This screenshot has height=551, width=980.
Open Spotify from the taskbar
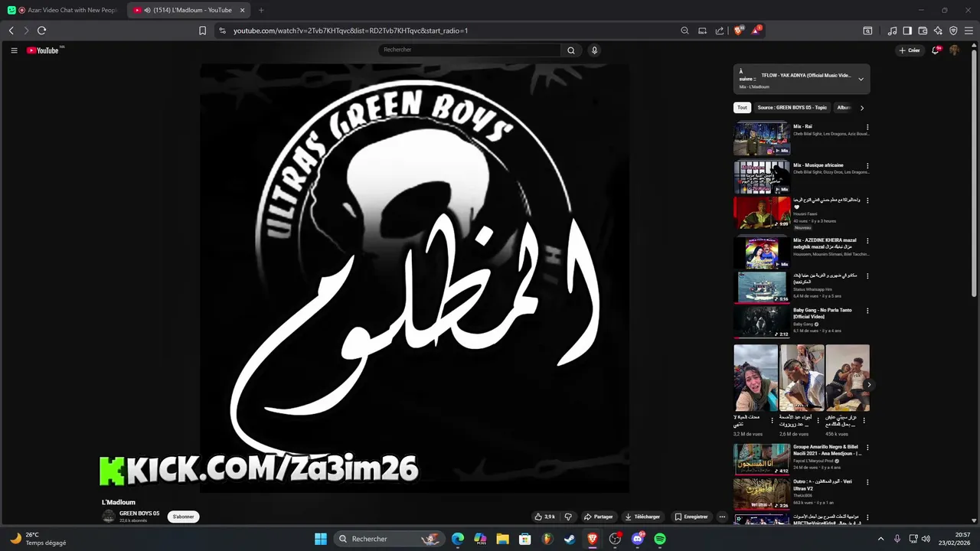[x=660, y=539]
